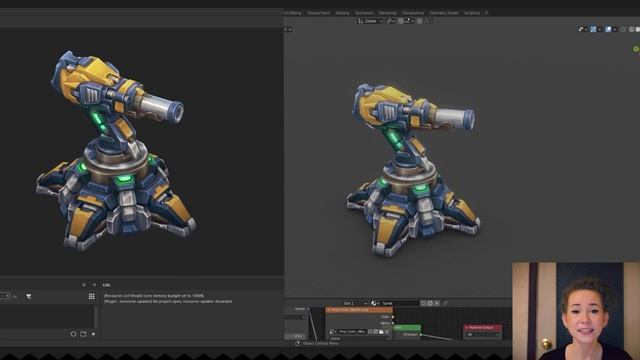The height and width of the screenshot is (360, 640).
Task: Open the pivot point dropdown in the viewport header
Action: [391, 21]
